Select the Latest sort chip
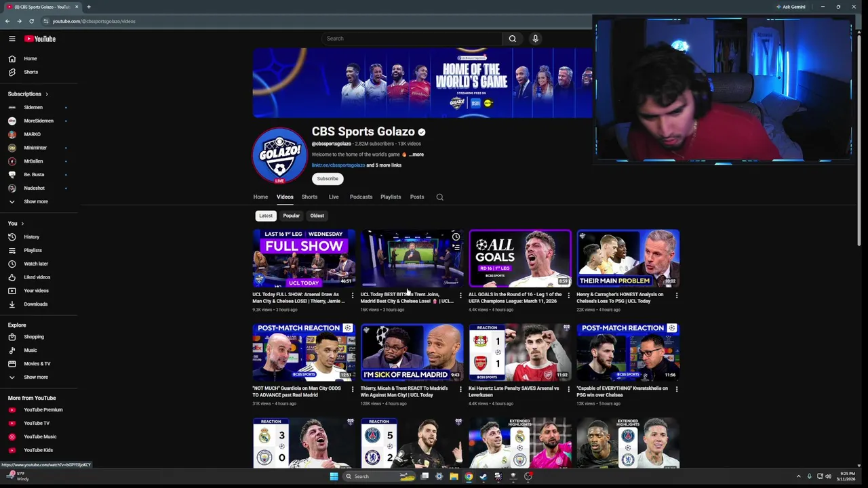This screenshot has height=488, width=868. coord(265,216)
